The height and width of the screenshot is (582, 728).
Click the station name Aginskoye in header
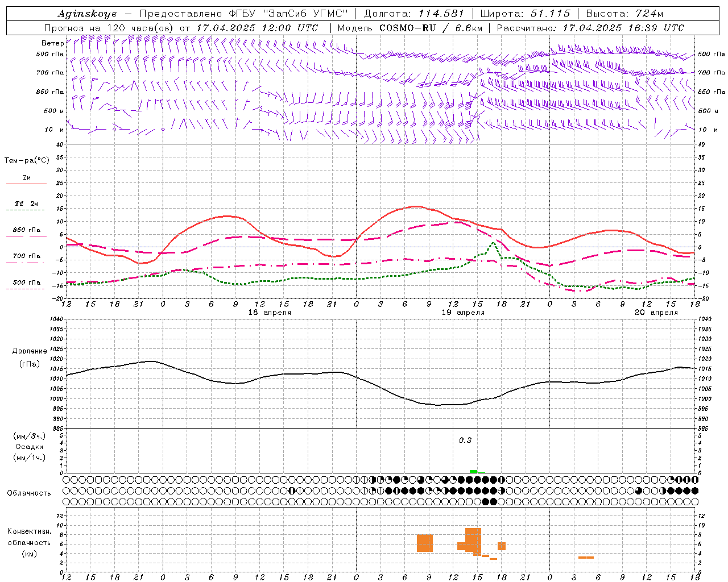tap(87, 14)
